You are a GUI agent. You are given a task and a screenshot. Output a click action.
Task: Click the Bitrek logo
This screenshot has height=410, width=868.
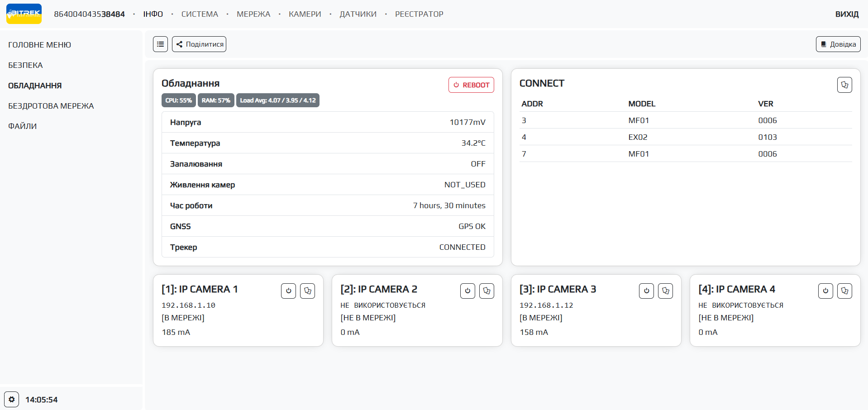tap(24, 14)
